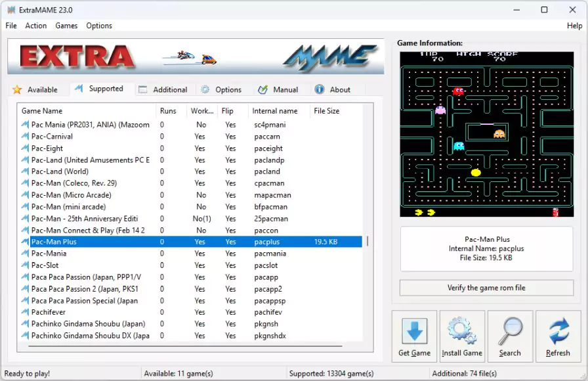Click the Refresh arrows icon
The width and height of the screenshot is (588, 381).
(x=558, y=330)
